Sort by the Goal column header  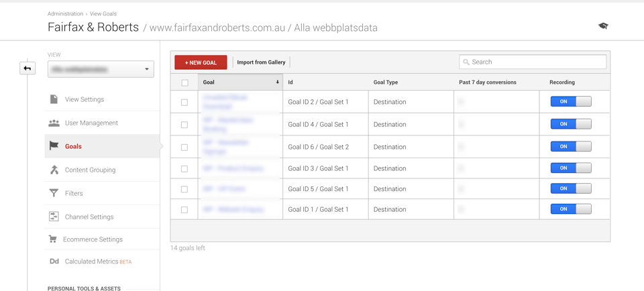click(x=240, y=82)
